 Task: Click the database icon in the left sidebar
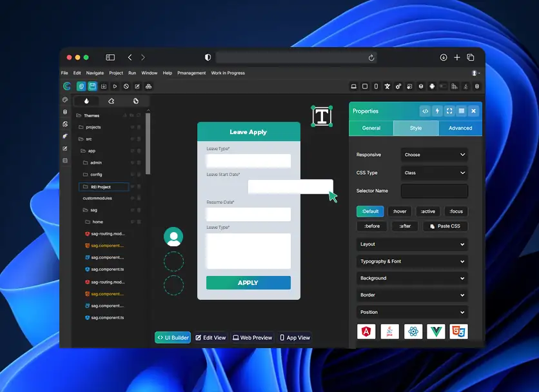pyautogui.click(x=65, y=112)
